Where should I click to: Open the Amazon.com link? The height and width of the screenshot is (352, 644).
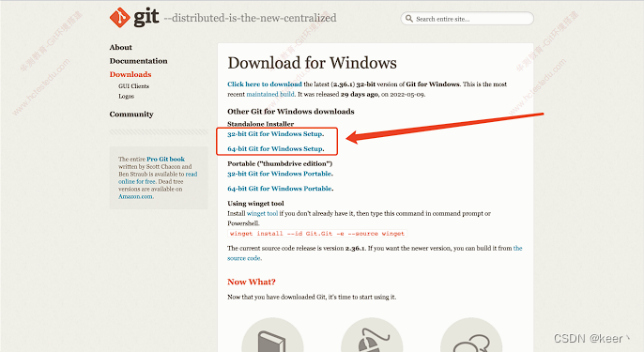coord(136,196)
